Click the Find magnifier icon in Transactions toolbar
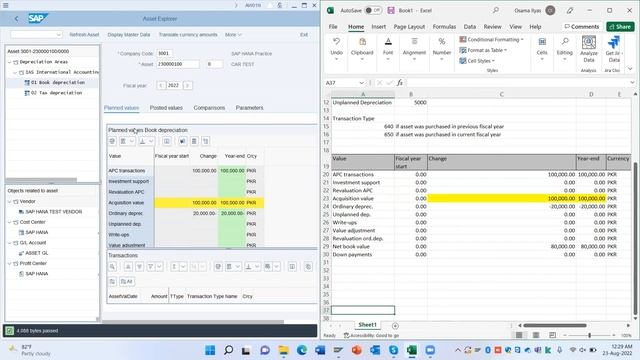640x360 pixels. coord(113,267)
